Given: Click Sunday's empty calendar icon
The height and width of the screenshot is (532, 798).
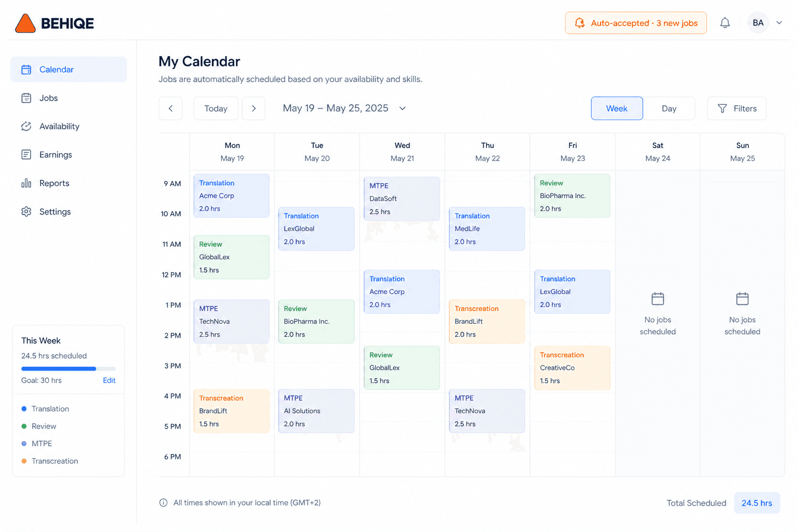Looking at the screenshot, I should tap(742, 299).
